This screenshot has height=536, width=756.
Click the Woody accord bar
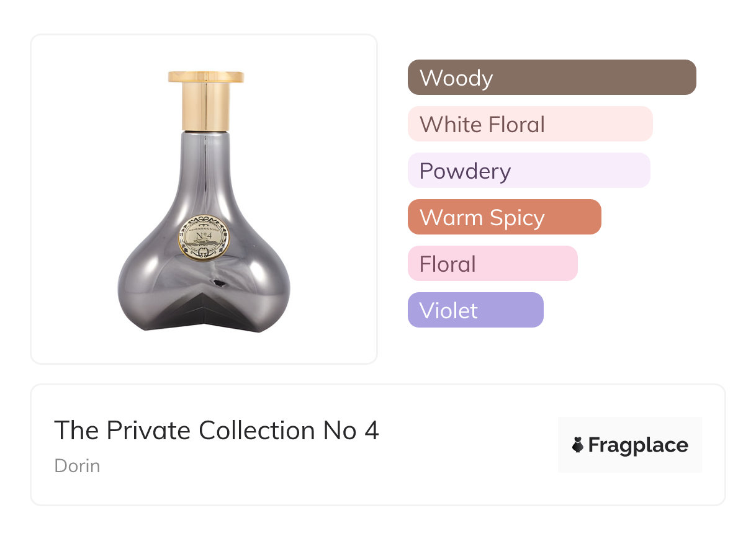(x=551, y=78)
